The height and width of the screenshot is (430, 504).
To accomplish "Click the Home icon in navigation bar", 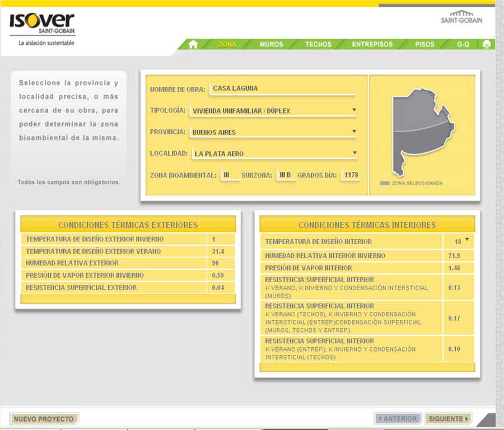I will coord(193,44).
